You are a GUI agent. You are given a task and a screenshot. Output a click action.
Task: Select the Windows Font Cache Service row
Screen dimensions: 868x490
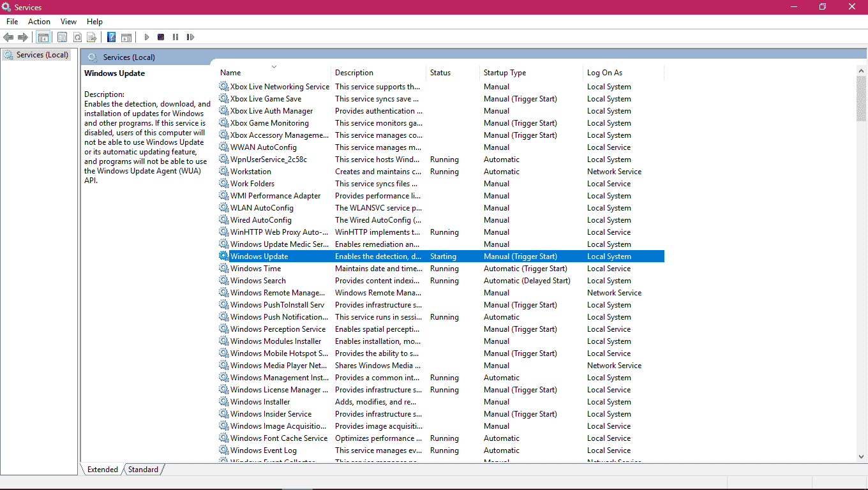441,438
